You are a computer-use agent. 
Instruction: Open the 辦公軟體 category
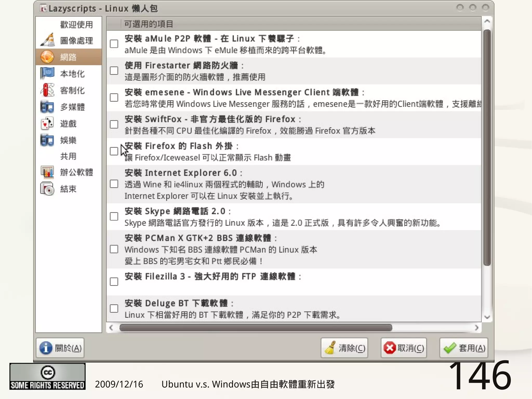[x=77, y=172]
